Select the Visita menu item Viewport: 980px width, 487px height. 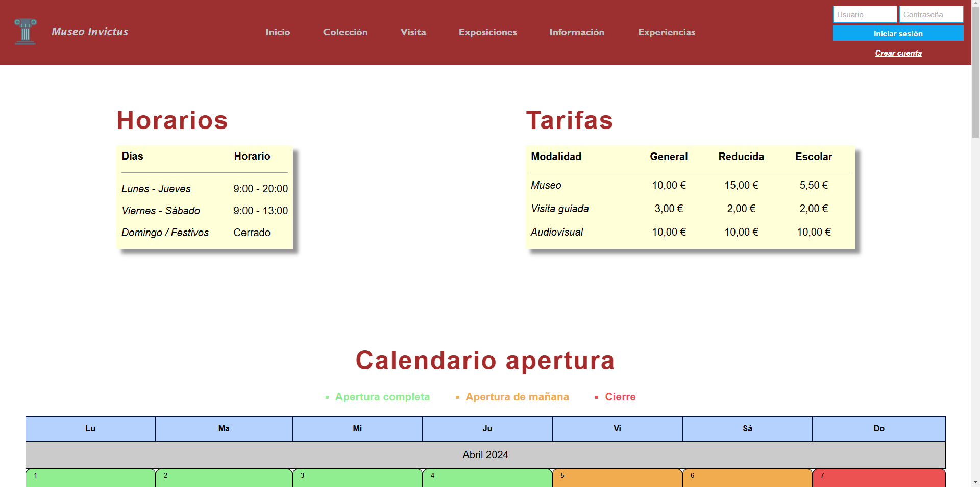(413, 32)
